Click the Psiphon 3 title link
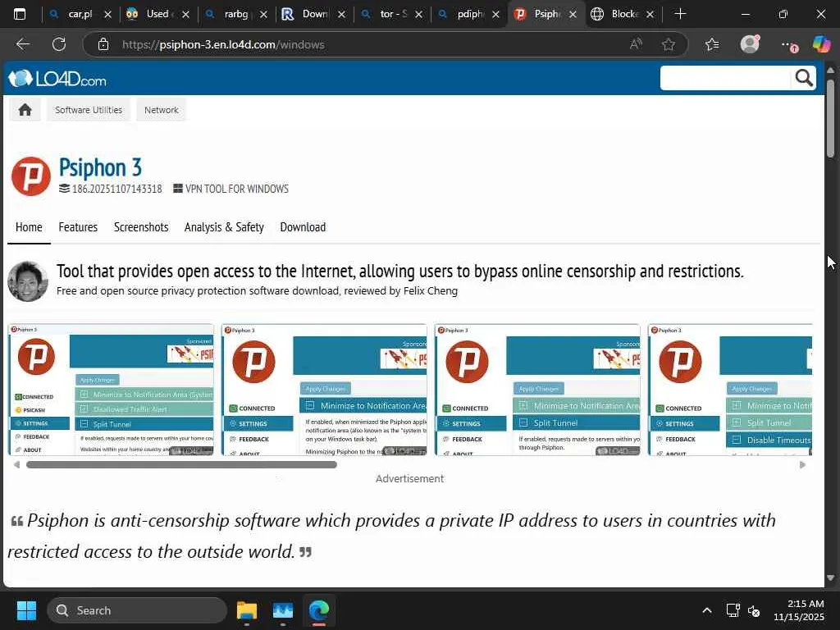Image resolution: width=840 pixels, height=630 pixels. tap(100, 167)
